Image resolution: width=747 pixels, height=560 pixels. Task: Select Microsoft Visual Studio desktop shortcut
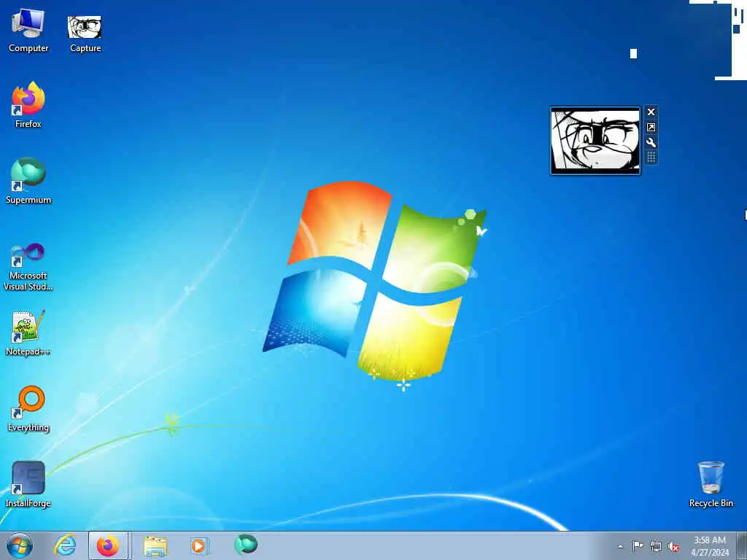[x=28, y=267]
